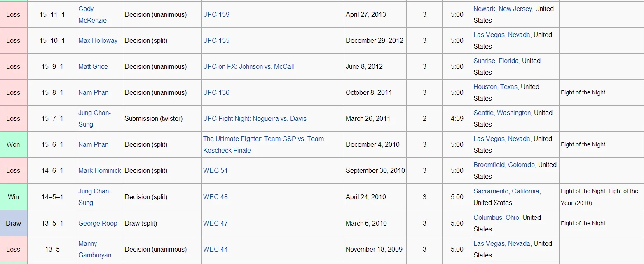Open the Houston, Texas location link

coord(495,87)
